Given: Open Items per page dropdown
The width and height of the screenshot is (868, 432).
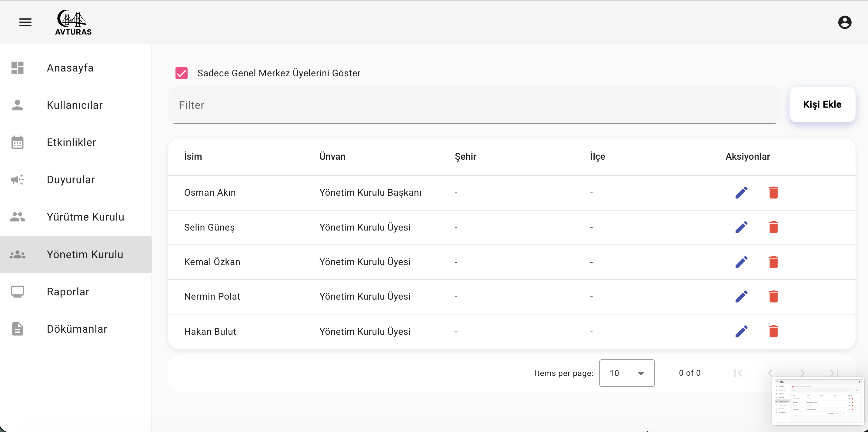Looking at the screenshot, I should [x=626, y=373].
